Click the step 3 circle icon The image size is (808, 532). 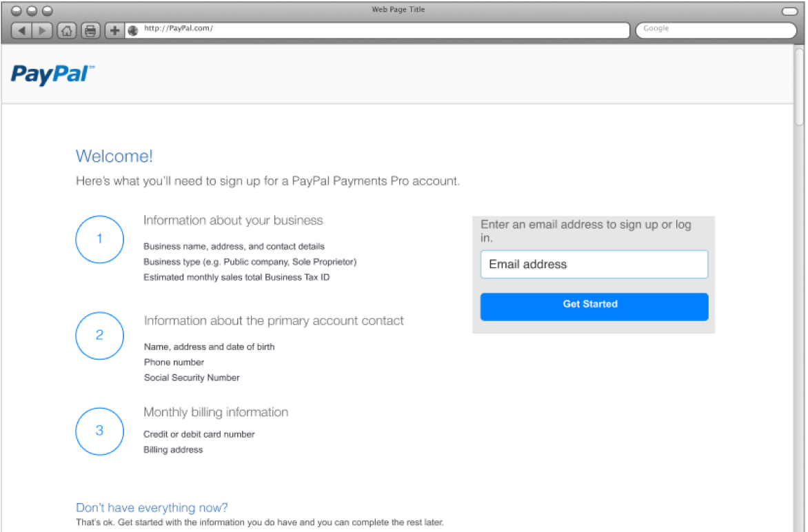click(99, 431)
